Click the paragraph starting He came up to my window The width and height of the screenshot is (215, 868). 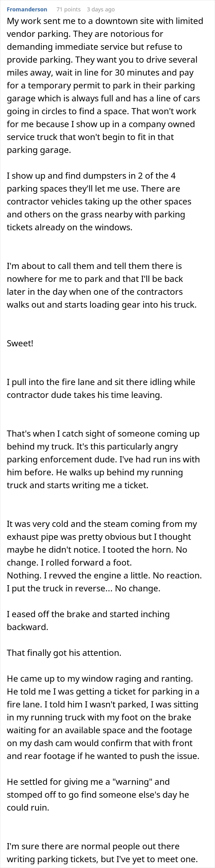103,717
